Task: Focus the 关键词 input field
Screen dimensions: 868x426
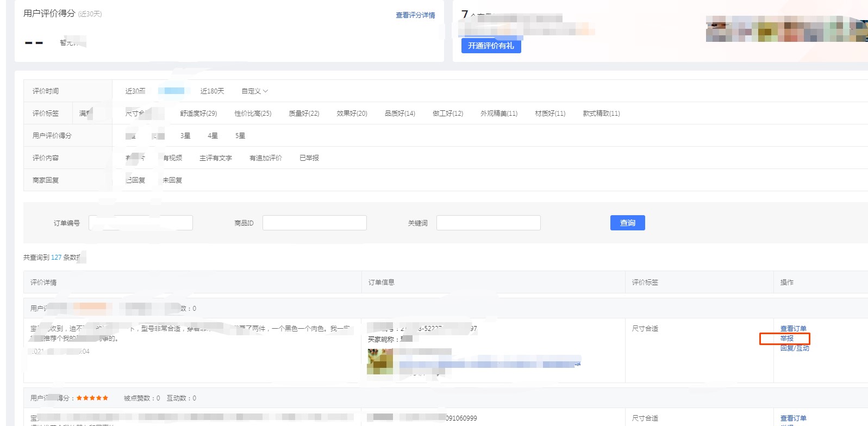Action: tap(489, 223)
